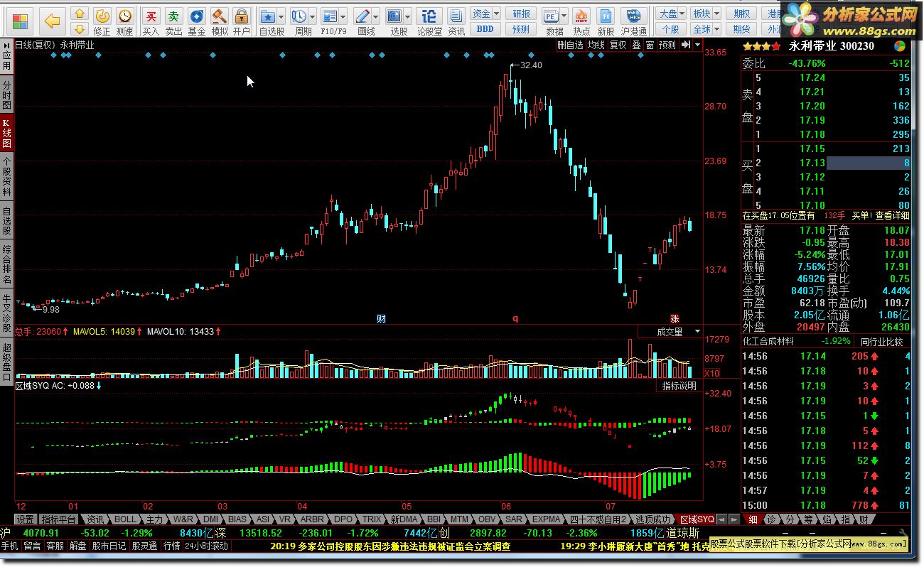Viewport: 924px width, 567px height.
Task: Click the 期货 futures button
Action: [x=742, y=29]
